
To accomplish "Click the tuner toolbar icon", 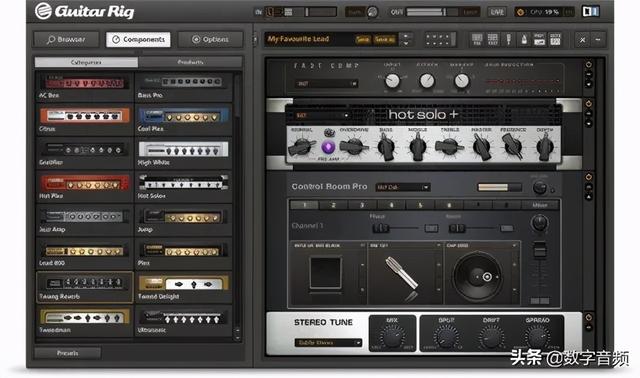I will (x=509, y=39).
